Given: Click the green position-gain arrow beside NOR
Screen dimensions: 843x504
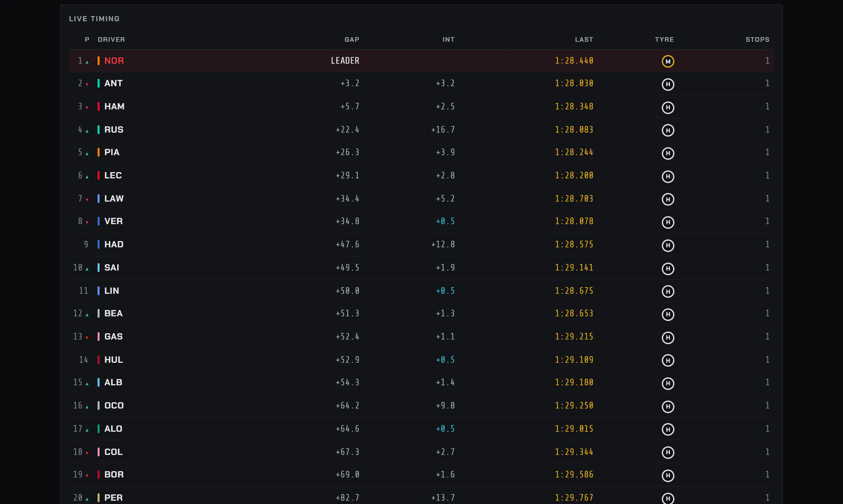Looking at the screenshot, I should pos(87,62).
